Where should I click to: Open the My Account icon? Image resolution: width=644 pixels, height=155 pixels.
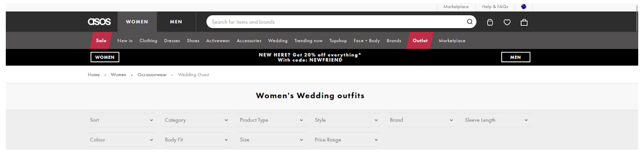click(x=490, y=22)
